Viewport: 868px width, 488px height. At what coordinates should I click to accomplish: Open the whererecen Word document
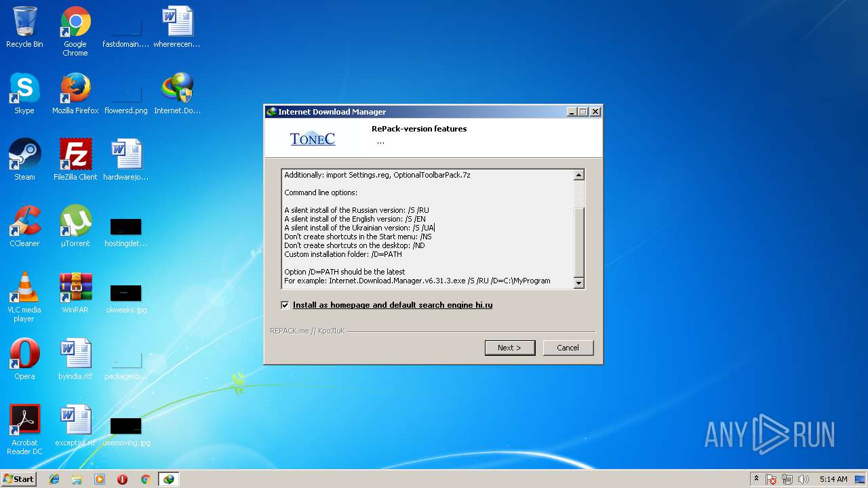point(177,28)
